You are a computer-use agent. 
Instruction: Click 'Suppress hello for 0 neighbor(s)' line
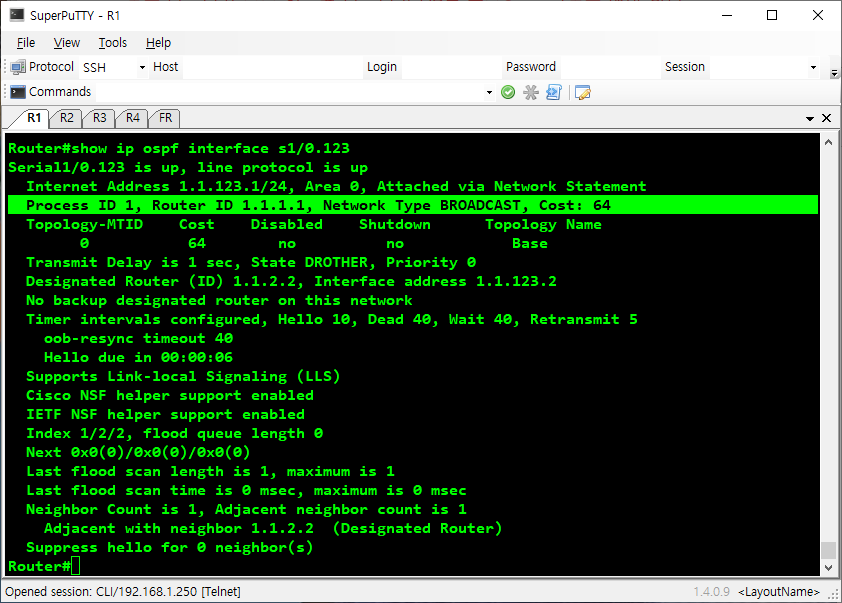pos(170,547)
